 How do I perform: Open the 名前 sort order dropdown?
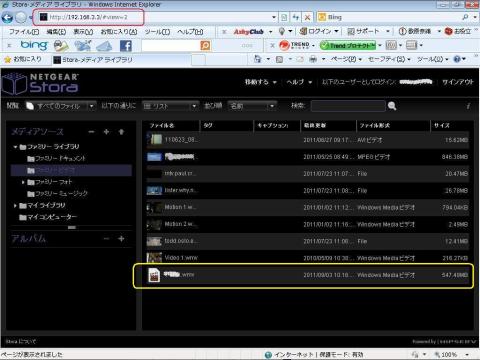[x=252, y=106]
